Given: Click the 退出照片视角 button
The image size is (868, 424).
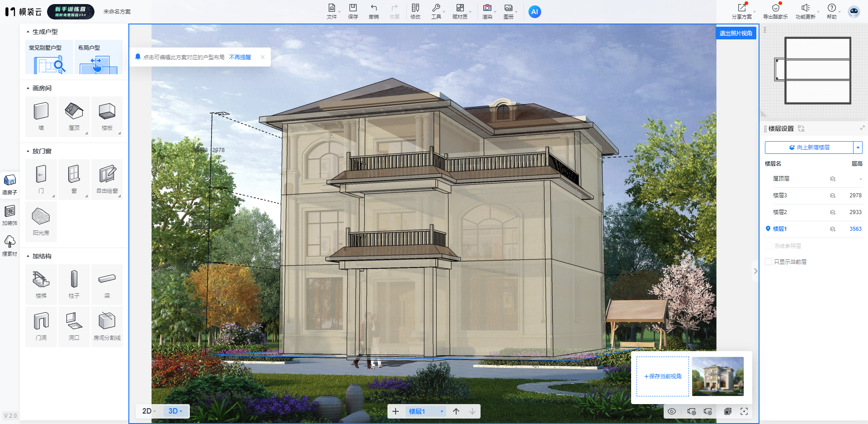Looking at the screenshot, I should click(x=736, y=33).
